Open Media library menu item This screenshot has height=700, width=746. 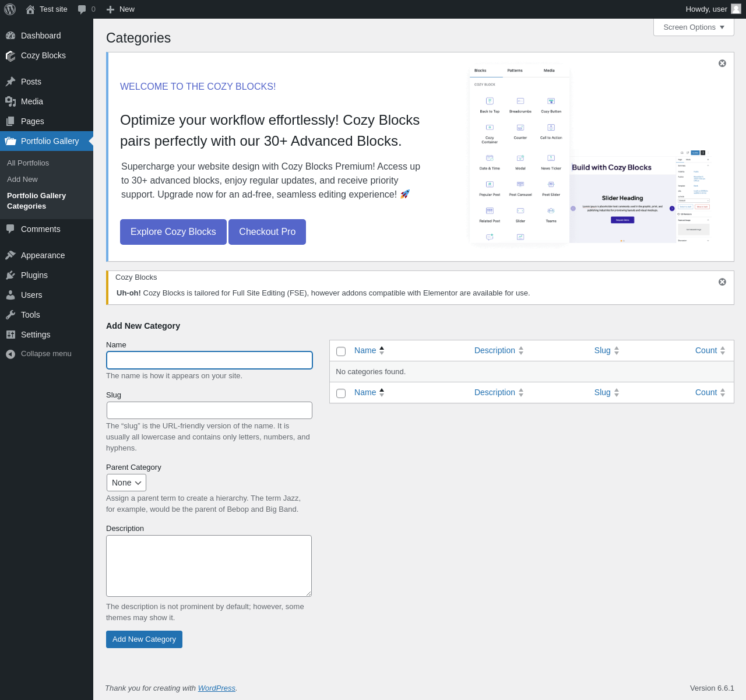[x=32, y=101]
